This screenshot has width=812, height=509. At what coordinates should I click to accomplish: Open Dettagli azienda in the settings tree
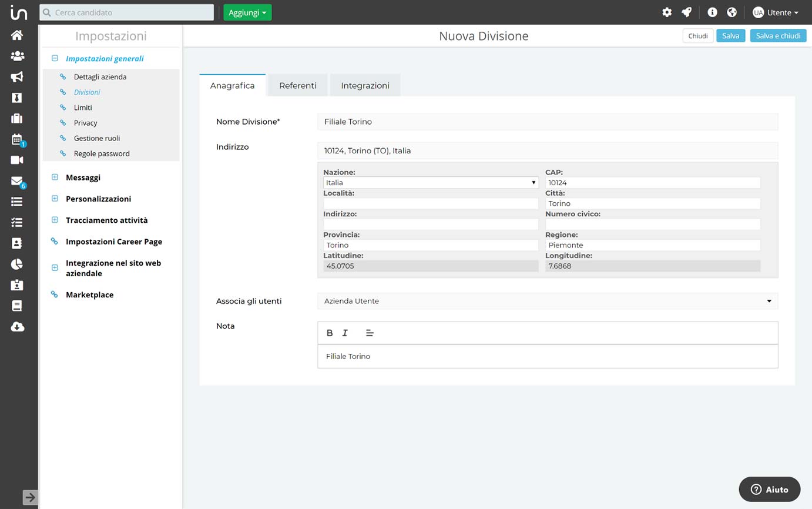tap(100, 77)
